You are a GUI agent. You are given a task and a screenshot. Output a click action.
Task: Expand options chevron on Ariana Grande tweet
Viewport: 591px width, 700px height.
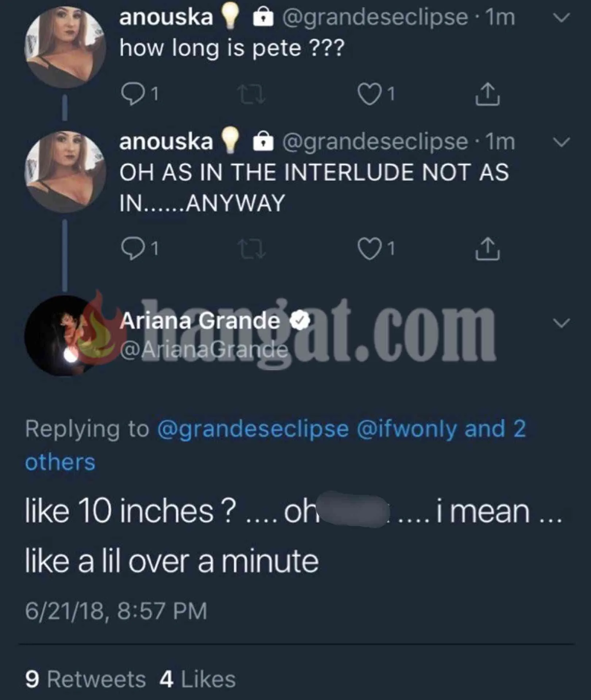pos(561,323)
